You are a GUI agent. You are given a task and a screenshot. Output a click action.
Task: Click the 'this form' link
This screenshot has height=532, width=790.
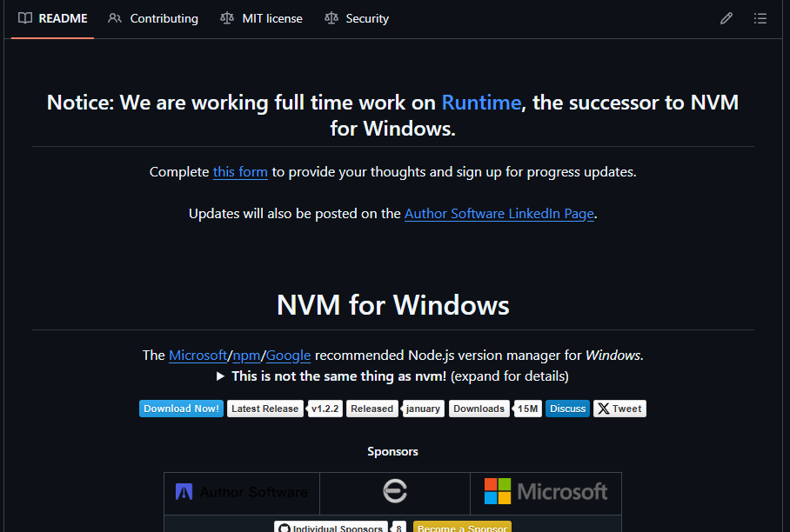(x=240, y=171)
